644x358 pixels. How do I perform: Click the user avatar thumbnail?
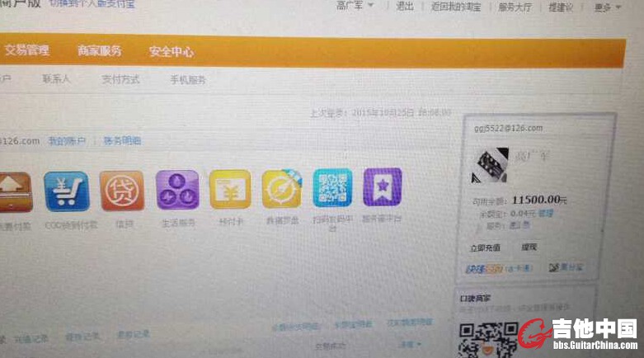489,166
